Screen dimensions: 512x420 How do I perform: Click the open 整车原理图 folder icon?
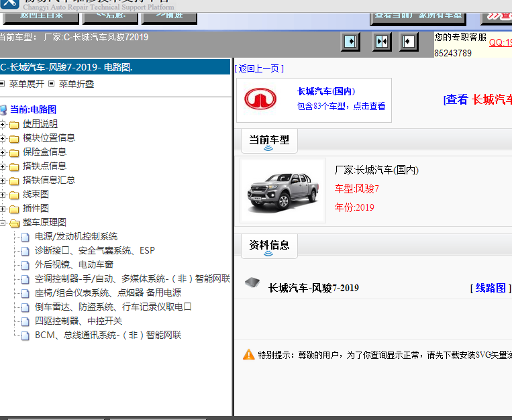point(14,223)
